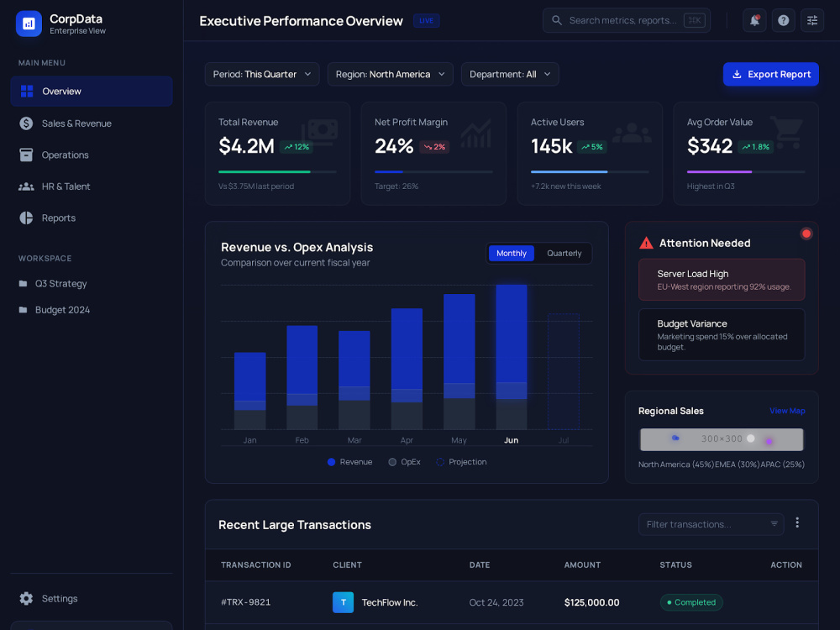Viewport: 840px width, 630px height.
Task: Go to Overview in main menu
Action: (92, 91)
